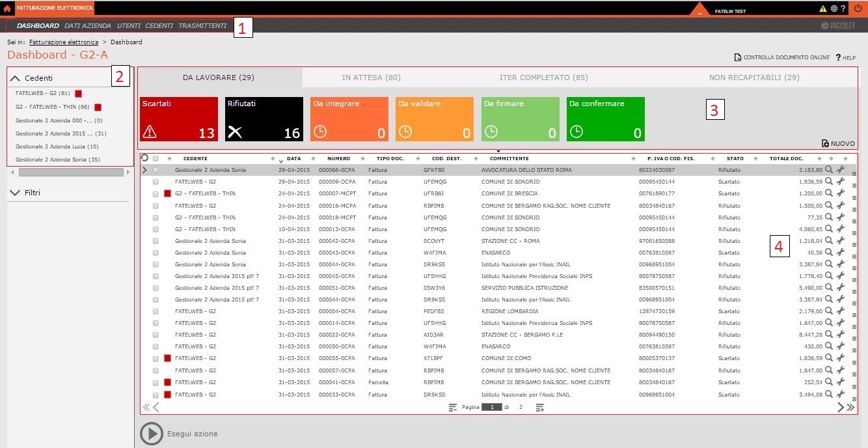Click wrench on the 3.494,08 total row
Image resolution: width=868 pixels, height=448 pixels.
[841, 394]
